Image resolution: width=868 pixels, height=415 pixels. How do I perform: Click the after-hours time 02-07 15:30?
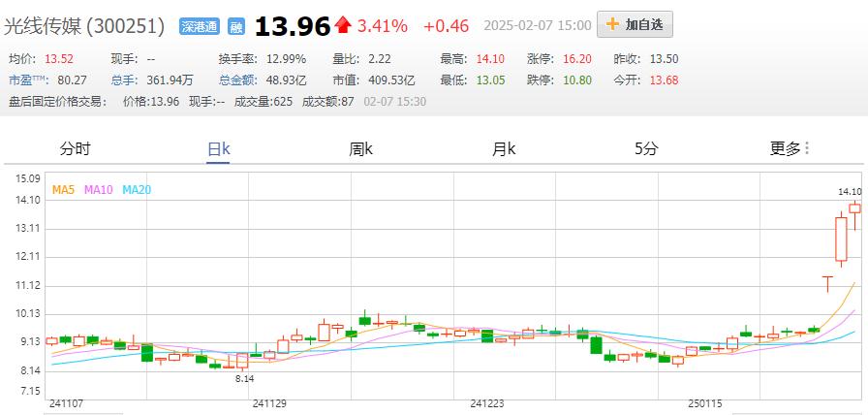394,102
